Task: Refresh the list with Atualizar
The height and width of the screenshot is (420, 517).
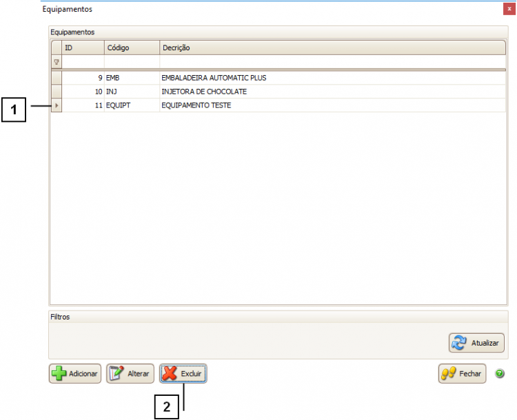Action: coord(476,342)
